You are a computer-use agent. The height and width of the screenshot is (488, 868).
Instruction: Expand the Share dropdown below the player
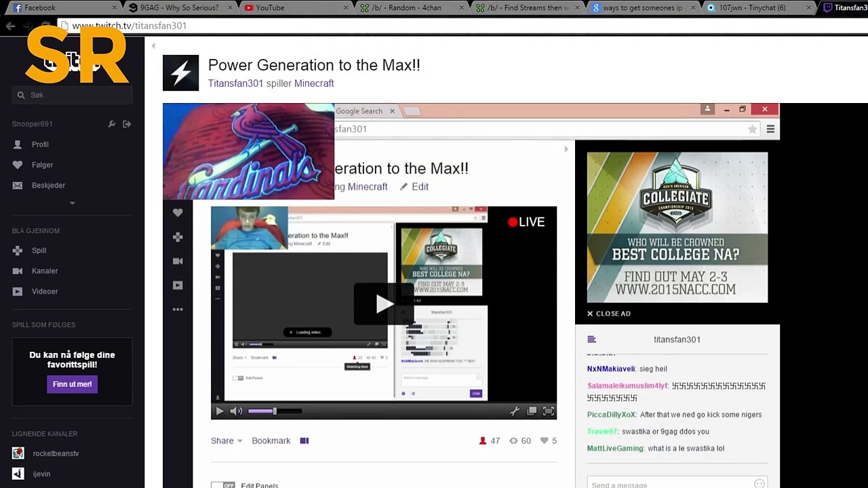coord(226,441)
